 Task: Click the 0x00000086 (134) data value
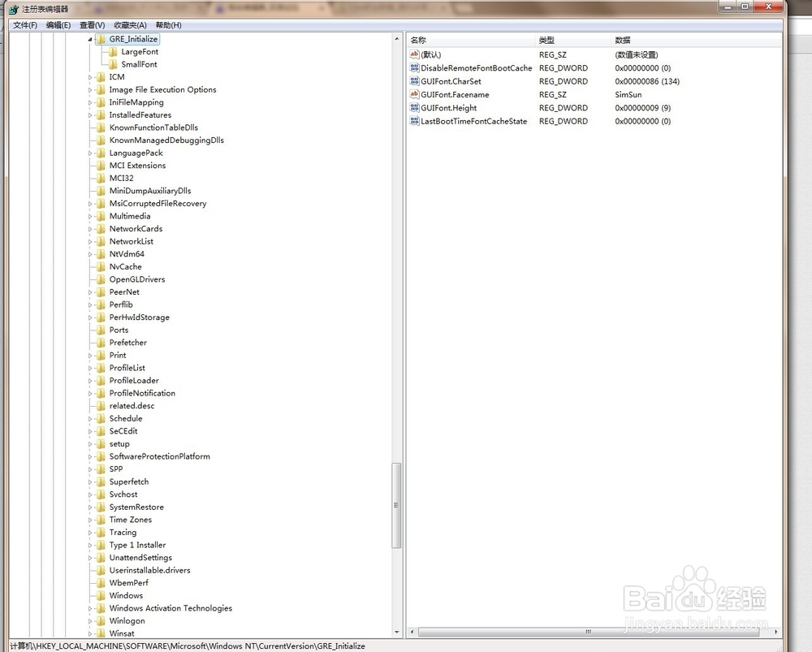647,81
